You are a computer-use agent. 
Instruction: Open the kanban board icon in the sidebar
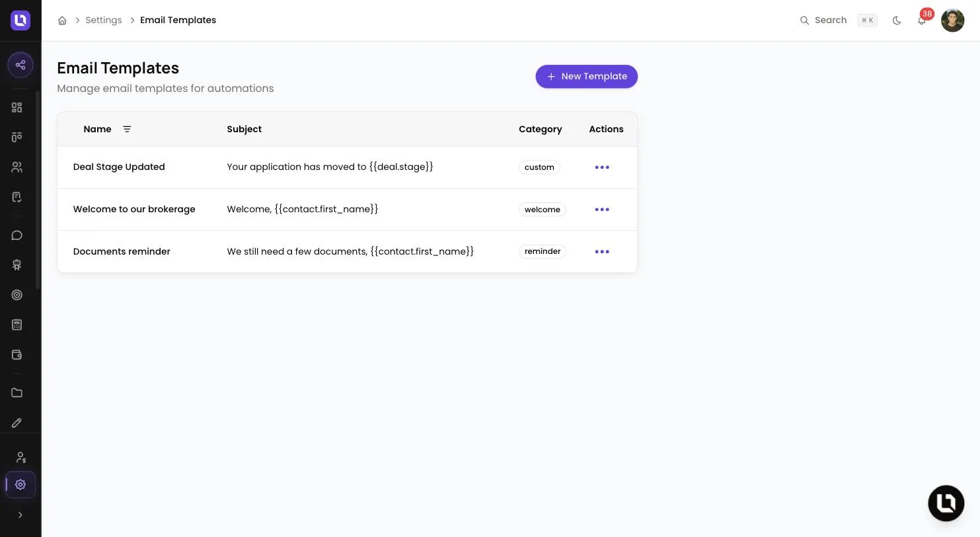(17, 137)
